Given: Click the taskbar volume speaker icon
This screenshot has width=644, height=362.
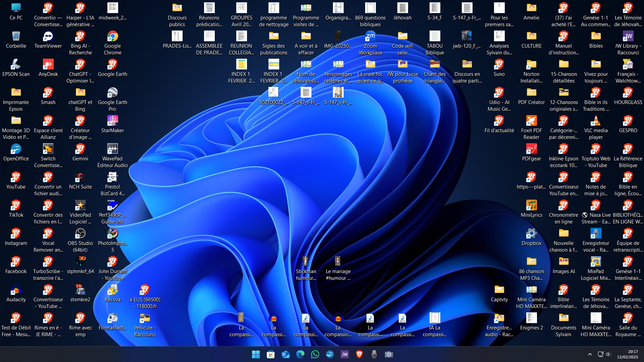Looking at the screenshot, I should (608, 354).
